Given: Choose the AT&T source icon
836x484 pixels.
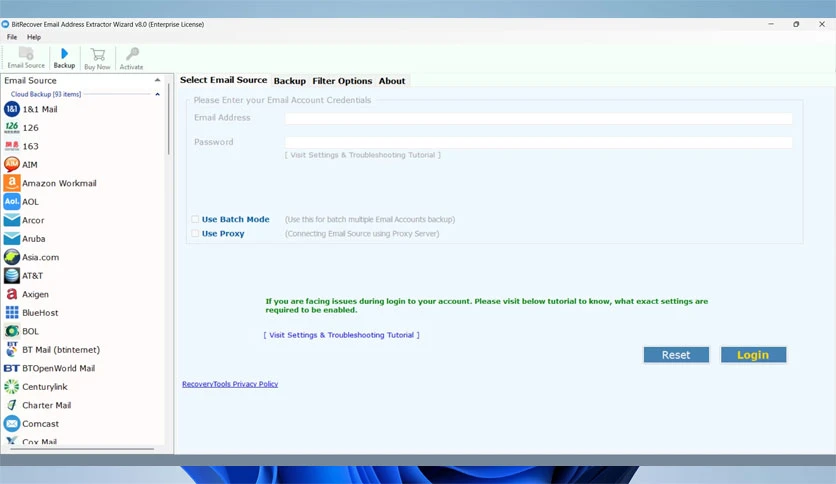Looking at the screenshot, I should [x=12, y=276].
